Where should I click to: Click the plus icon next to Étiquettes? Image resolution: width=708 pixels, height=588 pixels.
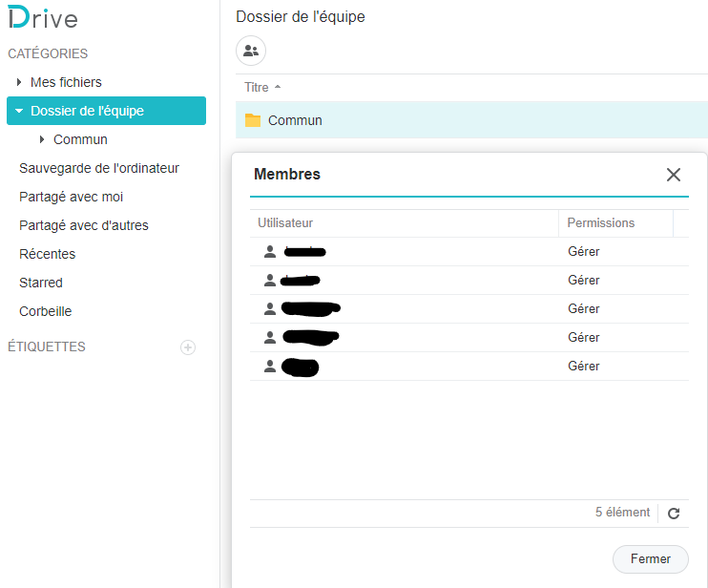(x=188, y=347)
